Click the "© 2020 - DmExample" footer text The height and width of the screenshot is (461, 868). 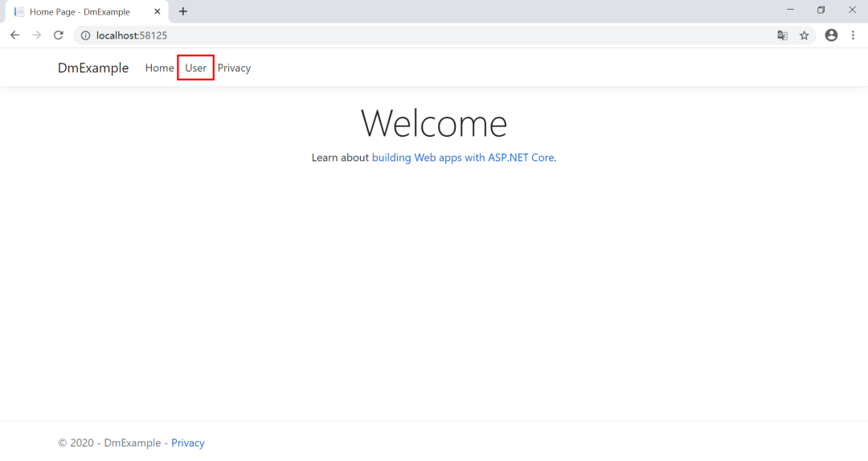tap(109, 442)
